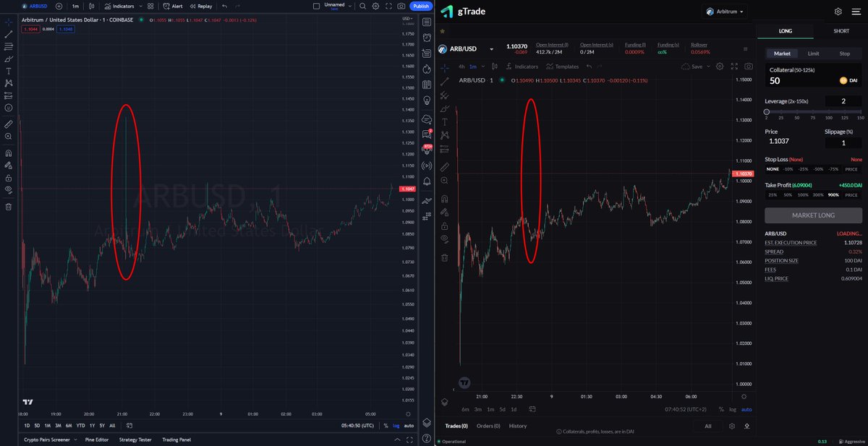Click Leverage slider handle

(766, 112)
